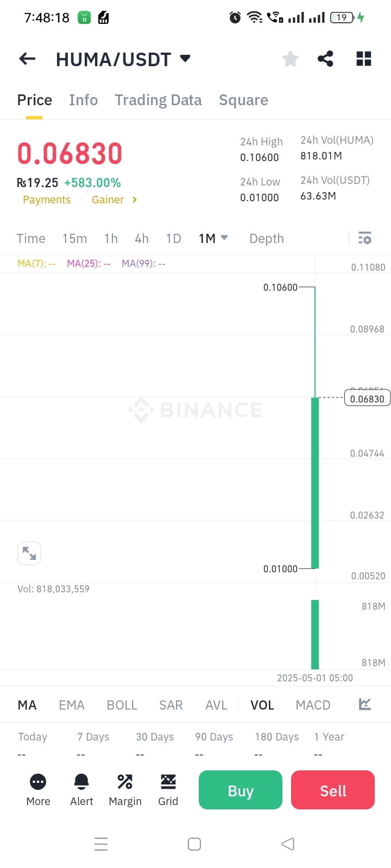This screenshot has height=868, width=391.
Task: Expand the Gainer tag chevron
Action: click(x=135, y=200)
